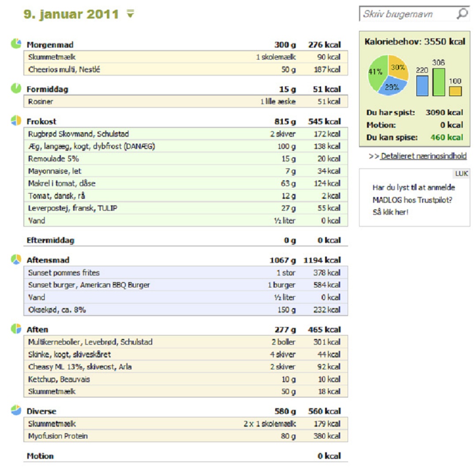Open the date dropdown arrow beside 9. januar 2011
The width and height of the screenshot is (476, 469).
pos(130,14)
